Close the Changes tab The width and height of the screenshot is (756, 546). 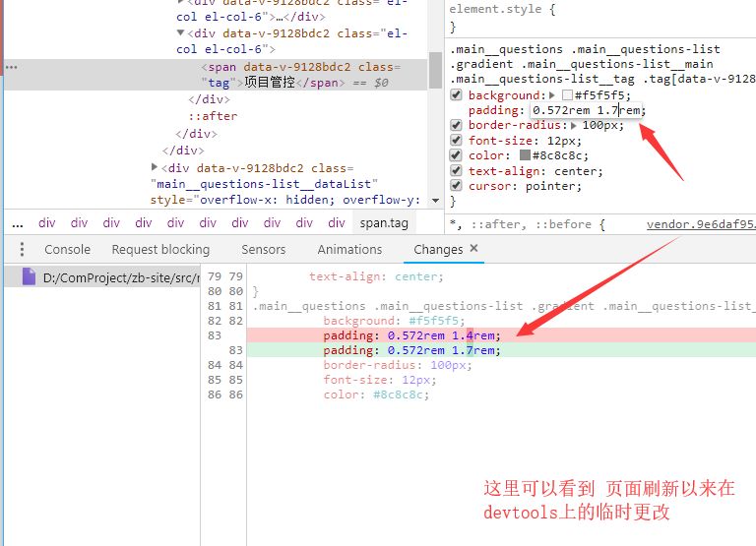click(x=473, y=248)
